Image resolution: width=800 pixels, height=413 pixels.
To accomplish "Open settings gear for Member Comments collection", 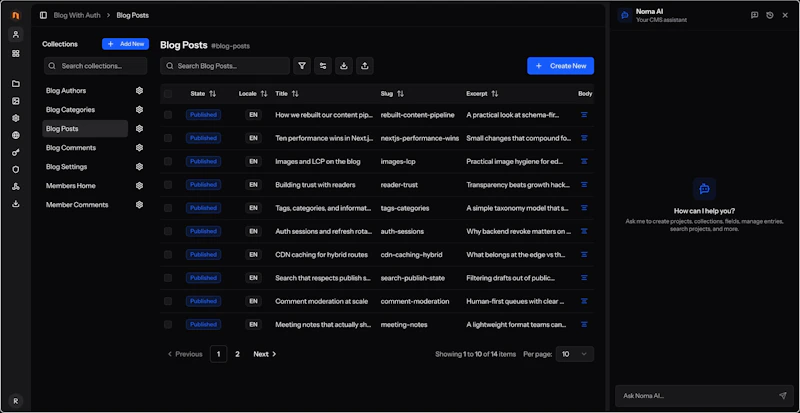I will [139, 205].
